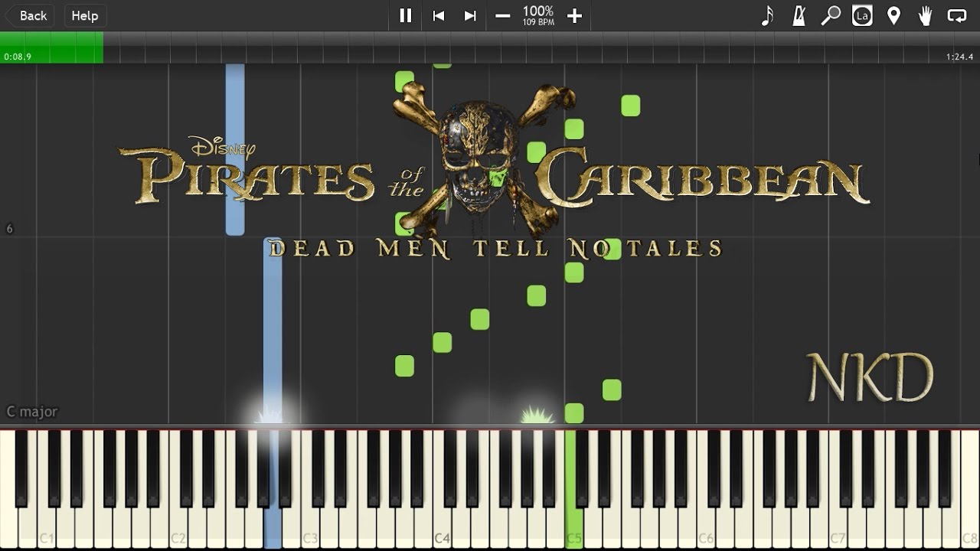Click the Back button
This screenshot has width=980, height=551.
coord(28,15)
